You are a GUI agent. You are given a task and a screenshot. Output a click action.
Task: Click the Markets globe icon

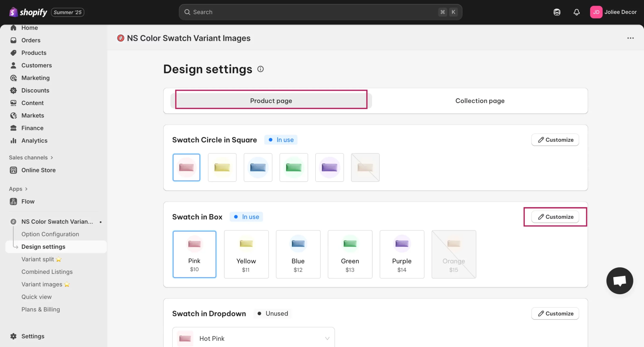click(13, 115)
